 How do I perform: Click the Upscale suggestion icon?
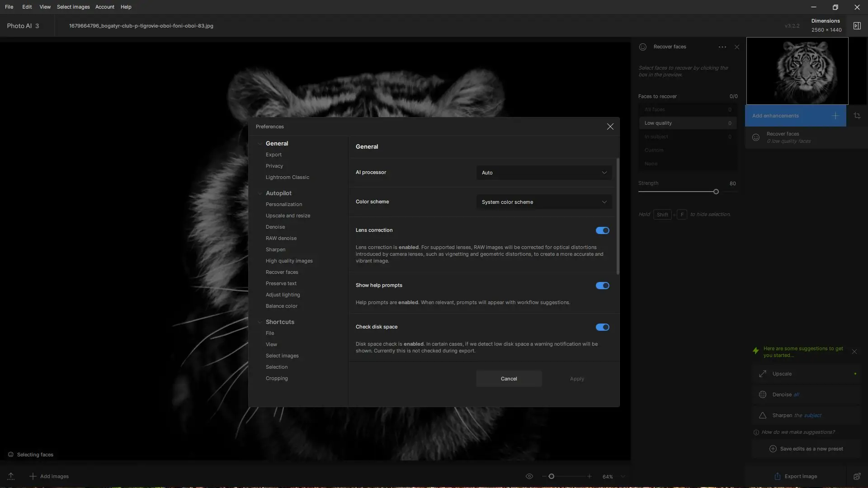[763, 374]
